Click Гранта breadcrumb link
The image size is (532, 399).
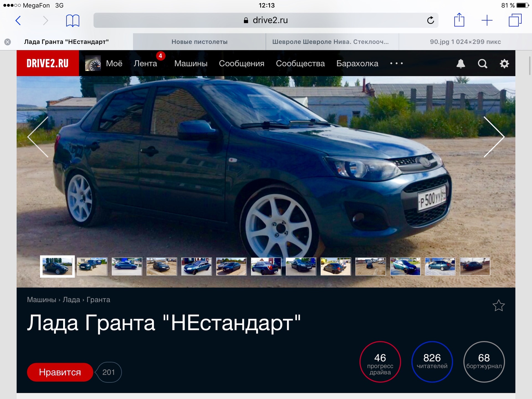pyautogui.click(x=98, y=300)
